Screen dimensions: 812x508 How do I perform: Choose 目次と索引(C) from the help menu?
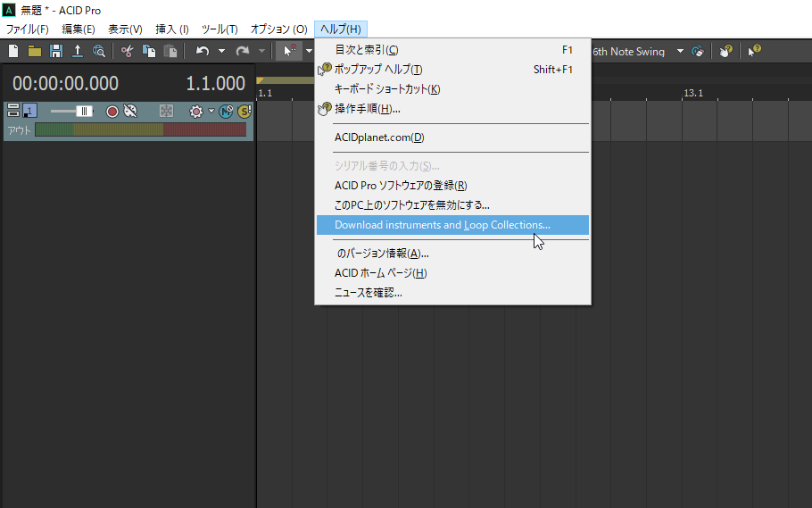452,50
